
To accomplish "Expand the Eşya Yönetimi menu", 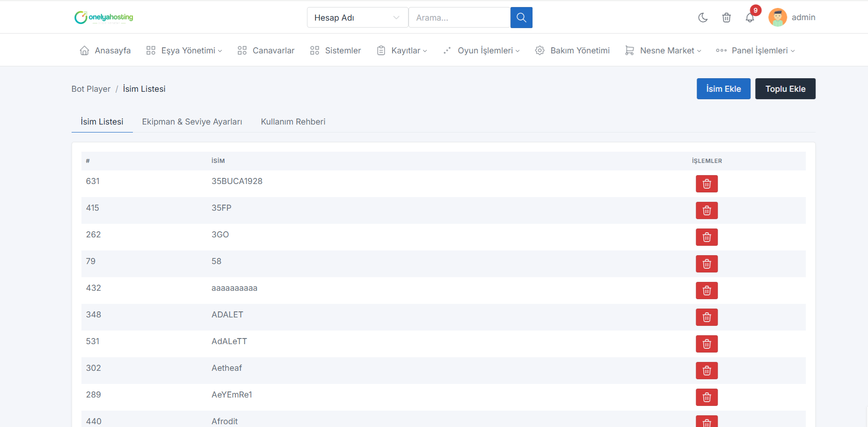I will coord(184,51).
